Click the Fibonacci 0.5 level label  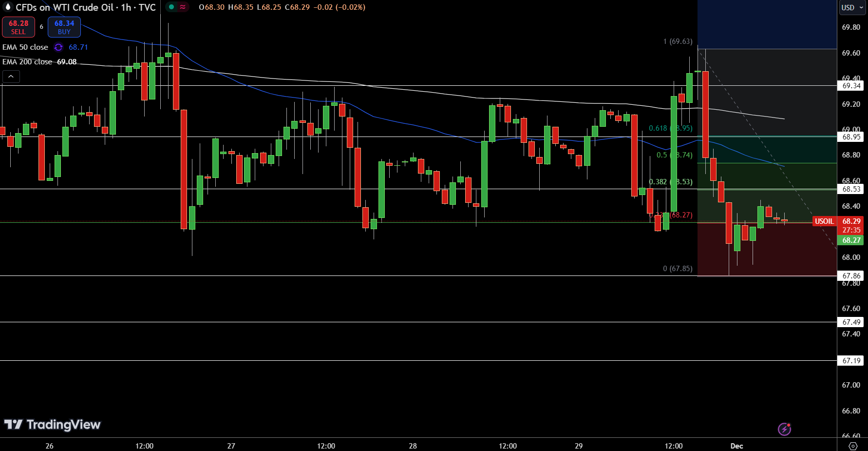674,155
